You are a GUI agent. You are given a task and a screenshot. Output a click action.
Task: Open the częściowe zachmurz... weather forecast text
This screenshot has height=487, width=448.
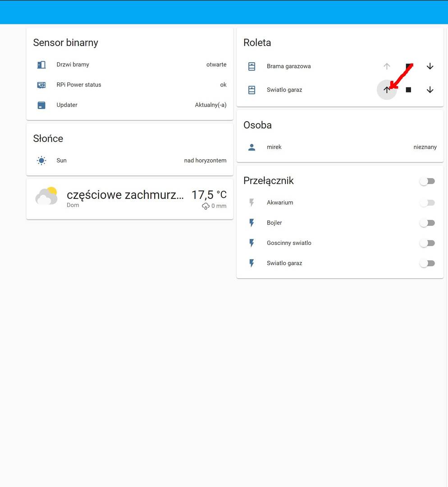pyautogui.click(x=125, y=195)
